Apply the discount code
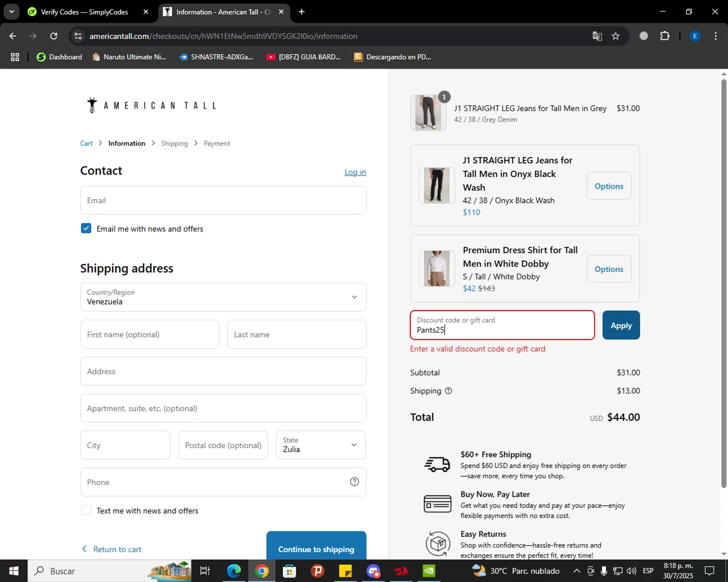Viewport: 728px width, 582px height. [621, 325]
